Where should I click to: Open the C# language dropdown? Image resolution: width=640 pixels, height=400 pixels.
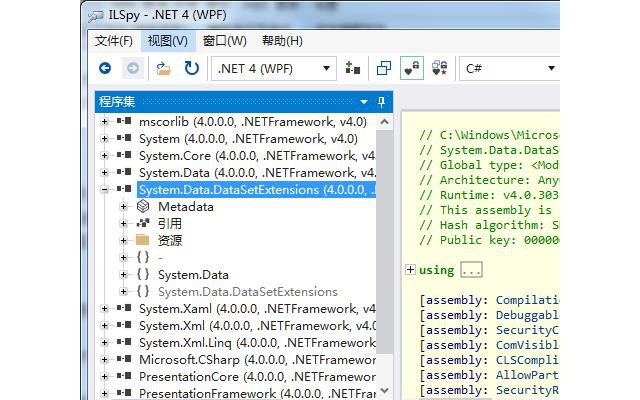coord(509,68)
